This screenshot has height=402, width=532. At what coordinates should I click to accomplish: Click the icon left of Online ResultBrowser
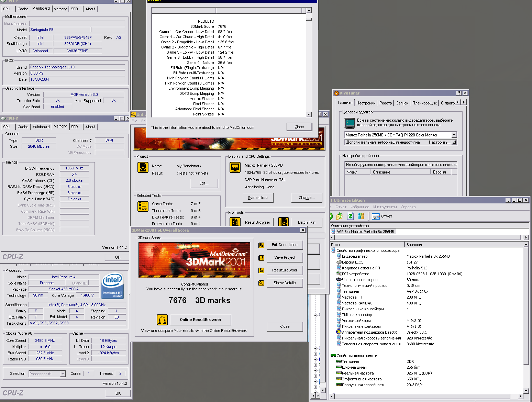click(x=162, y=320)
